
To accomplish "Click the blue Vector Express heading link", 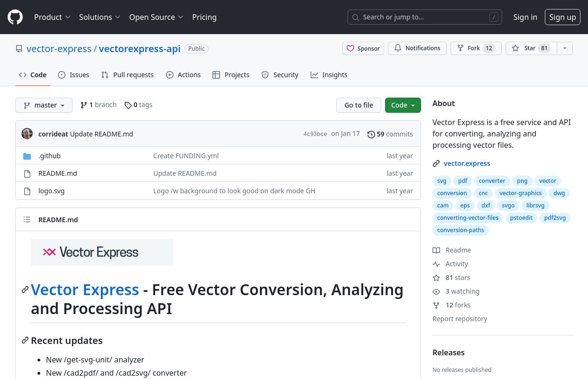I will point(85,289).
